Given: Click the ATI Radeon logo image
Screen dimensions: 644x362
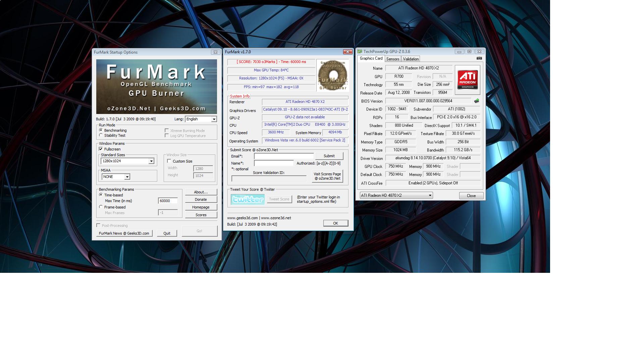Looking at the screenshot, I should (x=467, y=80).
